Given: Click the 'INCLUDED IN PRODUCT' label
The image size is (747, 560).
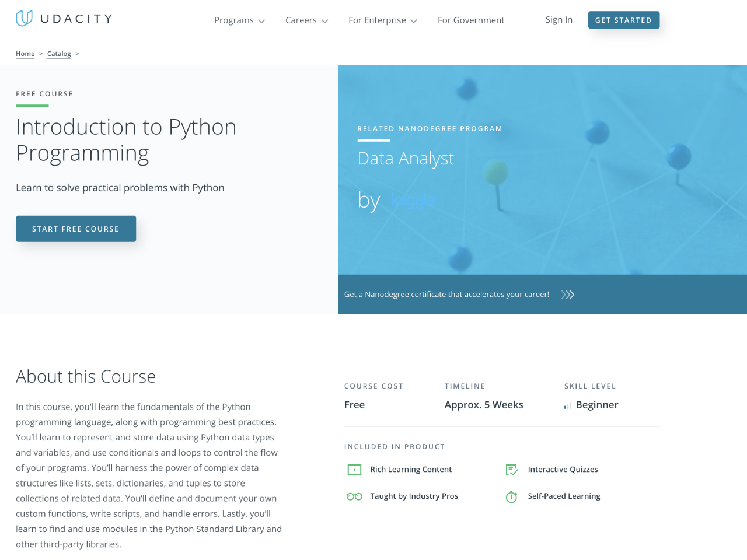Looking at the screenshot, I should click(395, 447).
